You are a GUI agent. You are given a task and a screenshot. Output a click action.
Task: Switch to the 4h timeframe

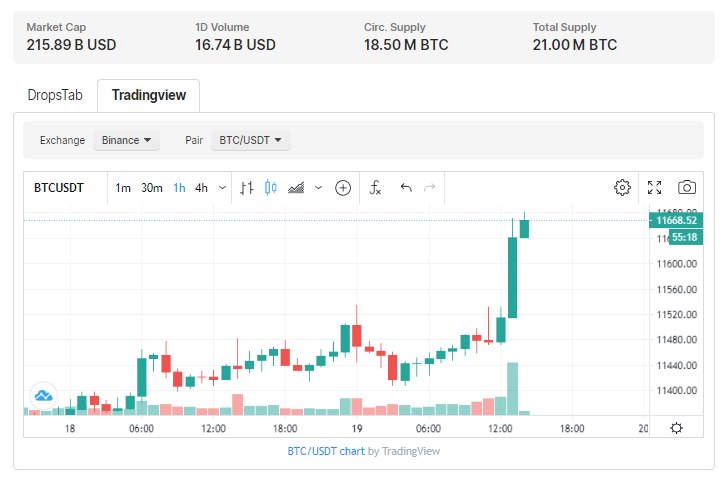point(201,187)
